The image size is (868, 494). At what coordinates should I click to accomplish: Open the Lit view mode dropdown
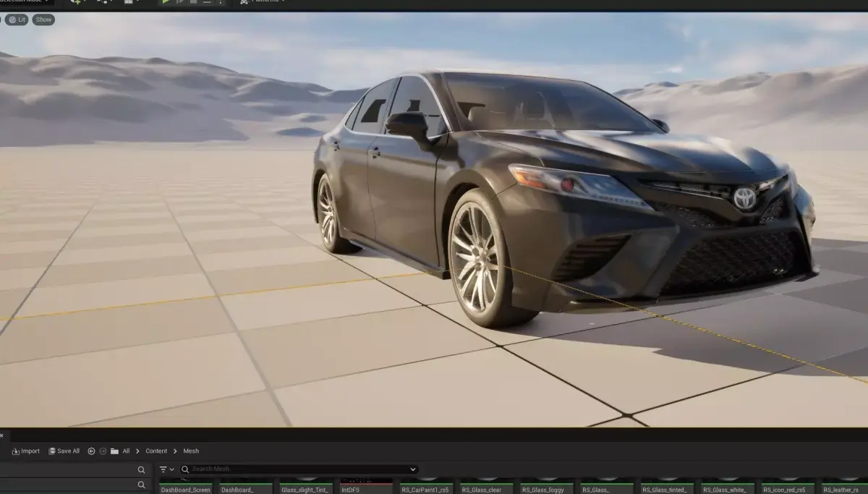click(16, 20)
